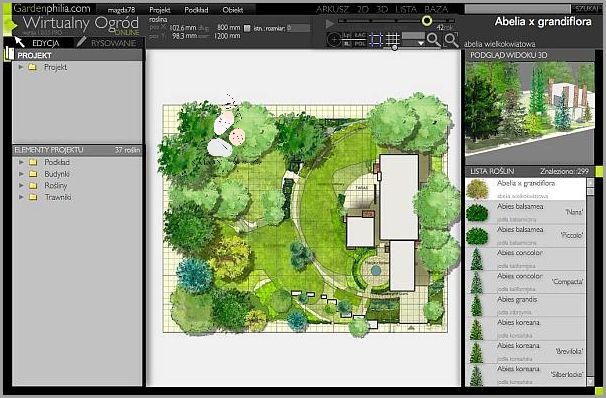The height and width of the screenshot is (398, 606).
Task: Expand the Rośliny folder
Action: pyautogui.click(x=21, y=185)
